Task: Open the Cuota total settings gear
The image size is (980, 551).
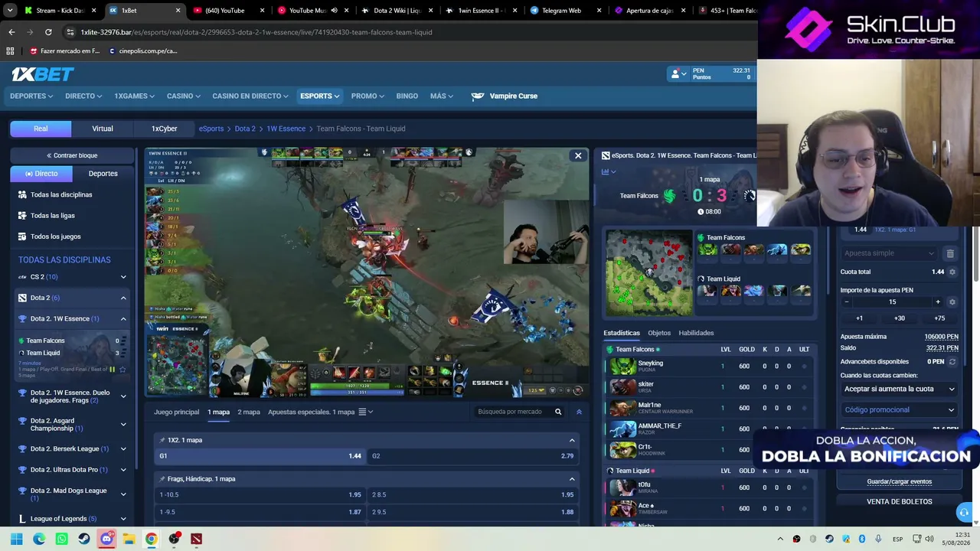Action: pos(952,272)
